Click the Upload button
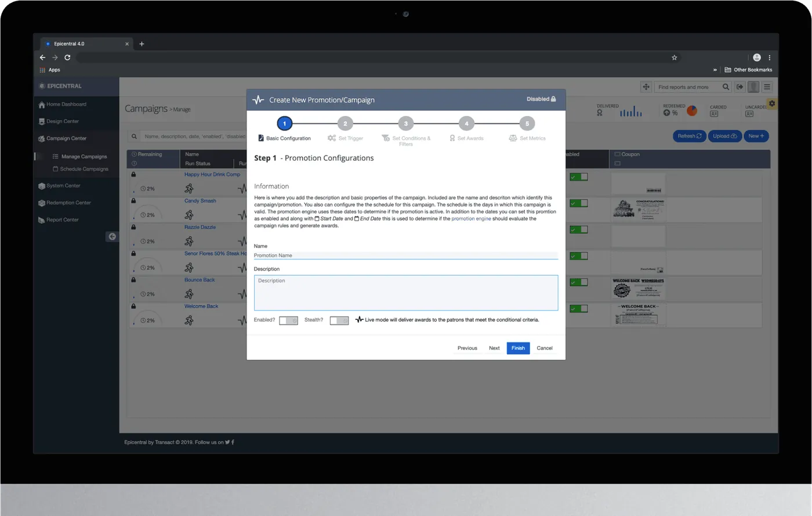812x516 pixels. (725, 136)
